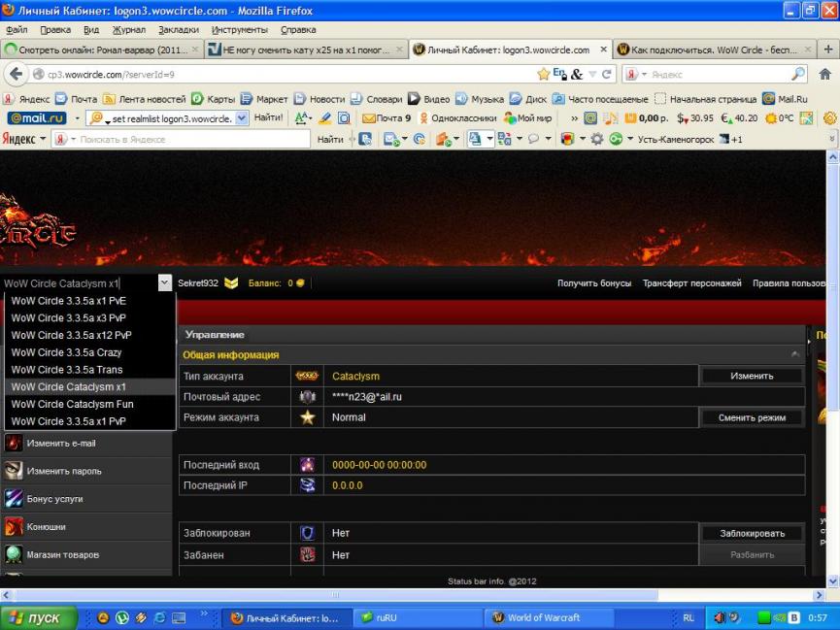Open Магазин товаров via its sidebar icon

pyautogui.click(x=14, y=554)
